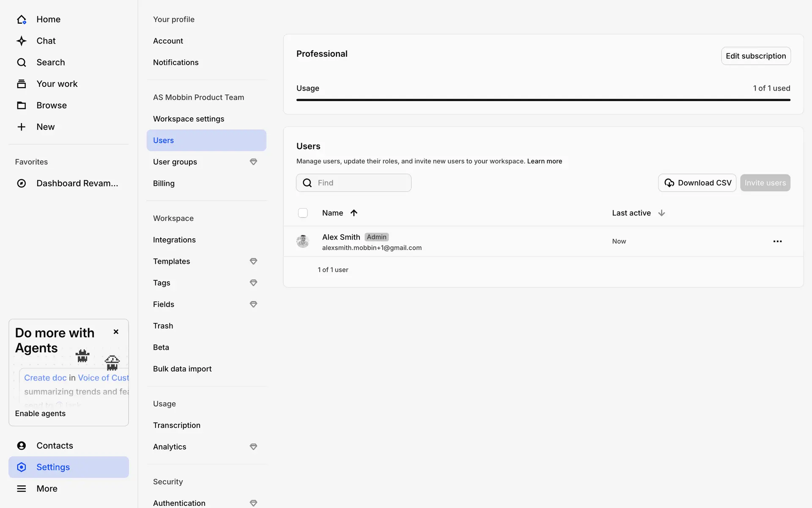Click the New plus icon
The height and width of the screenshot is (508, 812).
(x=22, y=127)
